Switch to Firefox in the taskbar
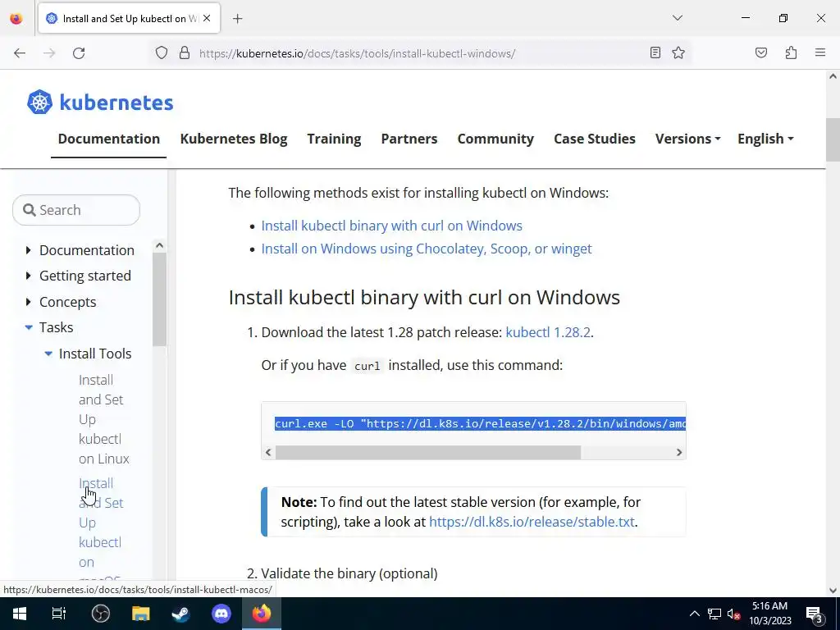Screen dimensions: 840x630 coord(262,614)
